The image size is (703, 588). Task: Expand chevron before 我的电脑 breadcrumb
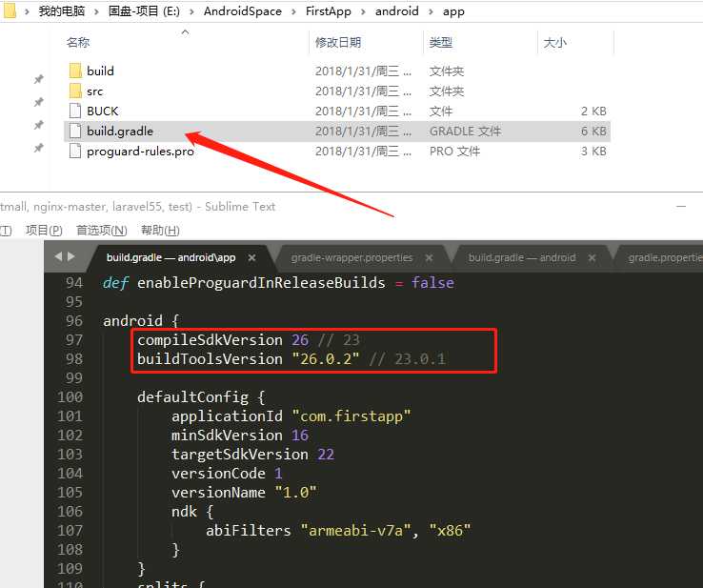coord(27,11)
